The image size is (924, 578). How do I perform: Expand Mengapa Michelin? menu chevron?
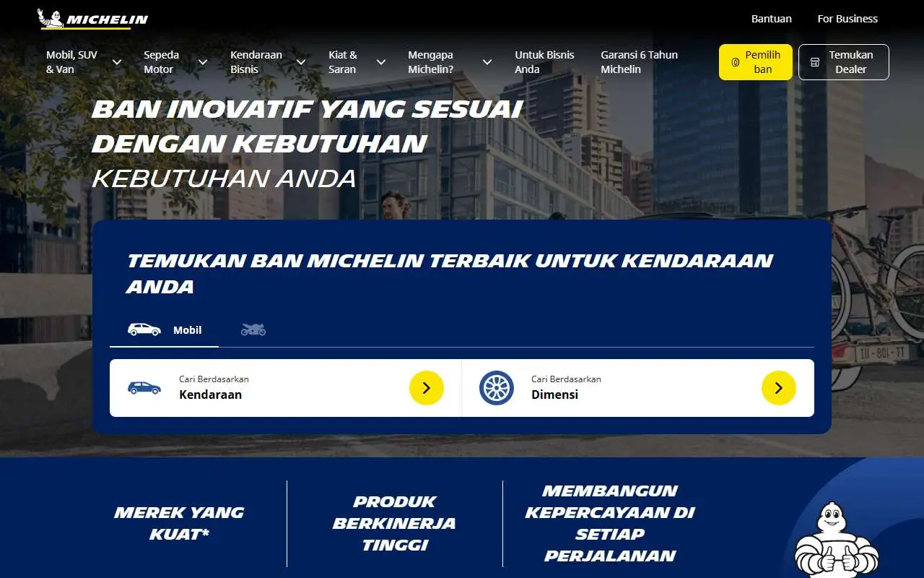[487, 62]
